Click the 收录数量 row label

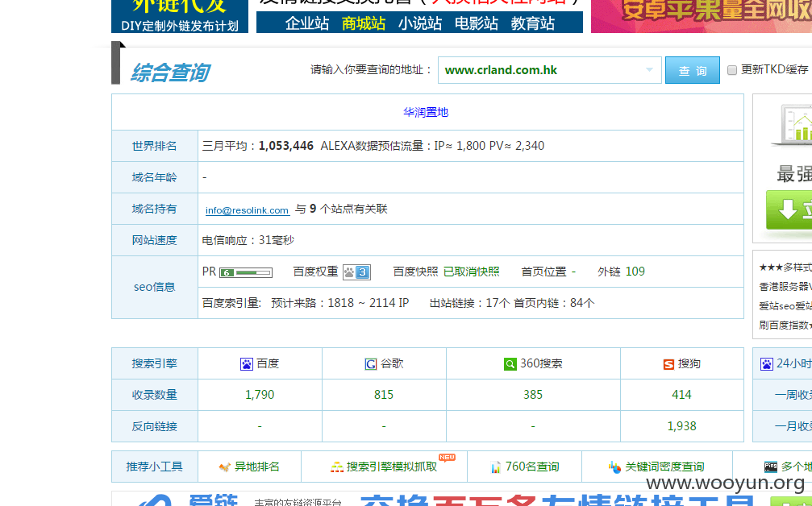[x=154, y=395]
